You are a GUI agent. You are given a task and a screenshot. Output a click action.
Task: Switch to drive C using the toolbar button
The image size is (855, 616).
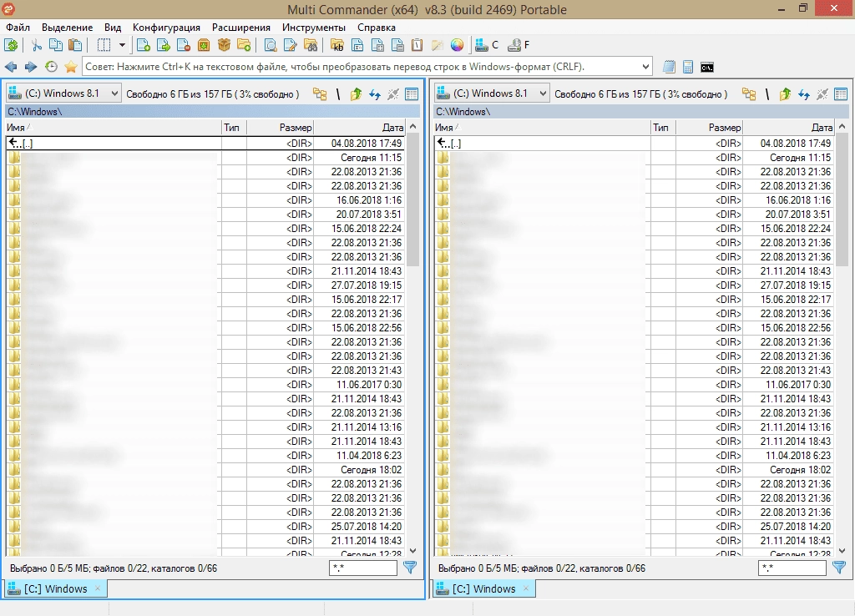(487, 45)
